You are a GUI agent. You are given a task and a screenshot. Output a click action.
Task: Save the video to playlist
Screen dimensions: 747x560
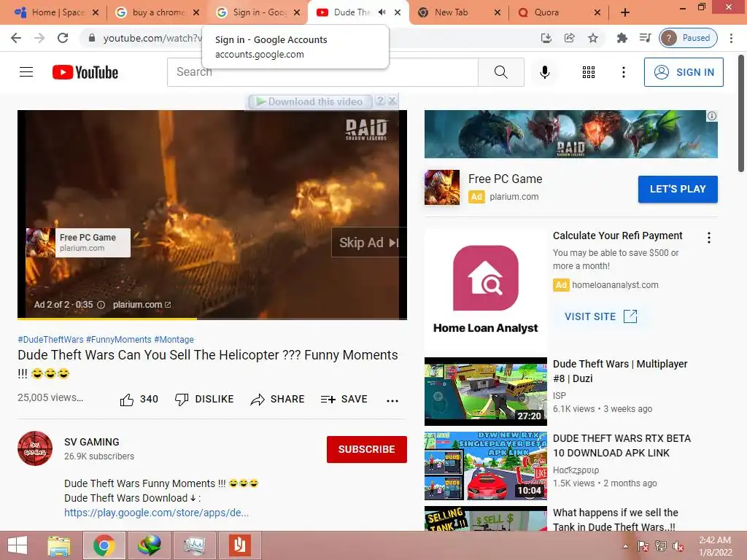(344, 399)
